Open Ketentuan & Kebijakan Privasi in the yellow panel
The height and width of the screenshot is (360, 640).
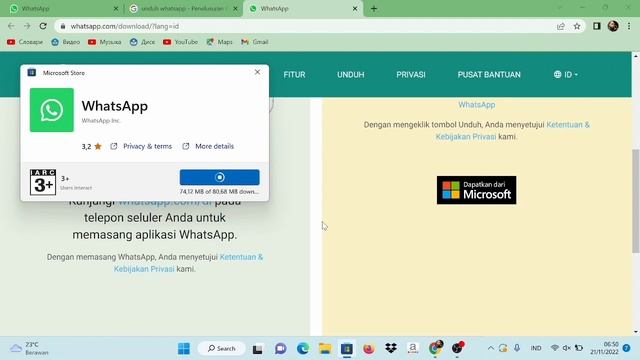513,131
